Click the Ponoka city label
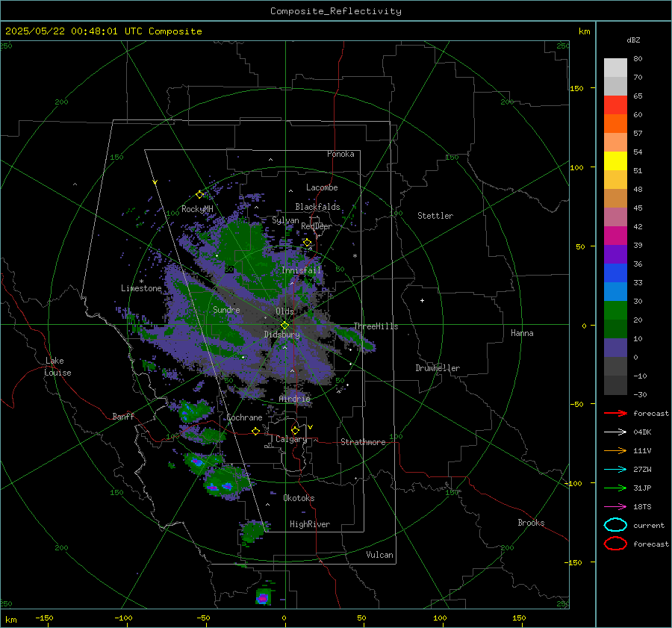The width and height of the screenshot is (672, 628). coord(340,154)
